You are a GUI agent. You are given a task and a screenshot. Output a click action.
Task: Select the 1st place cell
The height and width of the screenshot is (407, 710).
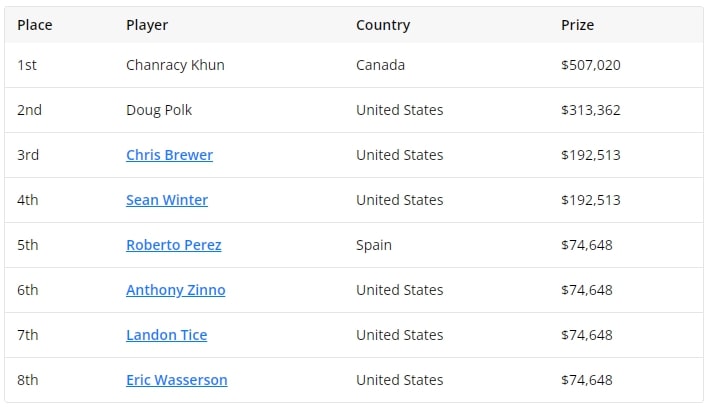pos(28,65)
